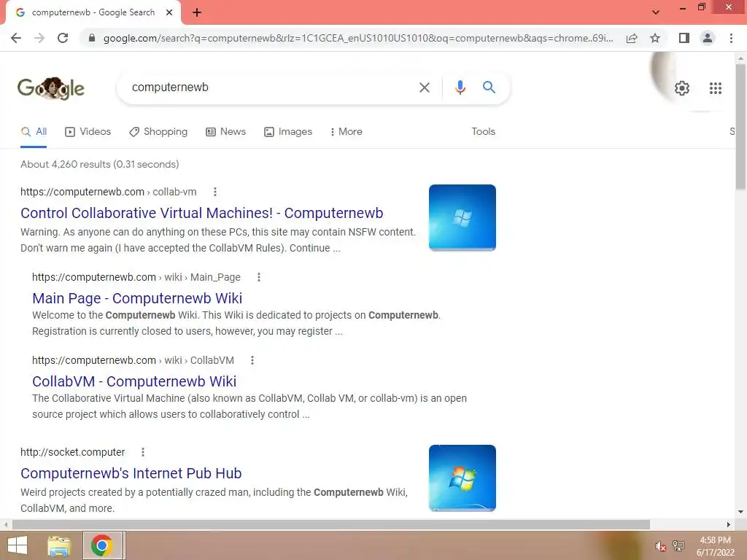Open File Explorer from taskbar
Viewport: 747px width, 560px height.
point(59,545)
